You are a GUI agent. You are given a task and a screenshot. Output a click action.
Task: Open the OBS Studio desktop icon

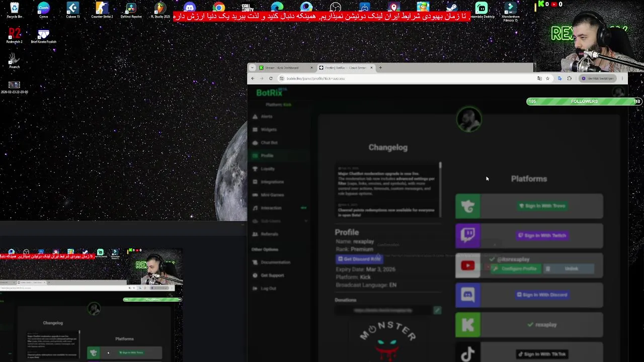[335, 7]
